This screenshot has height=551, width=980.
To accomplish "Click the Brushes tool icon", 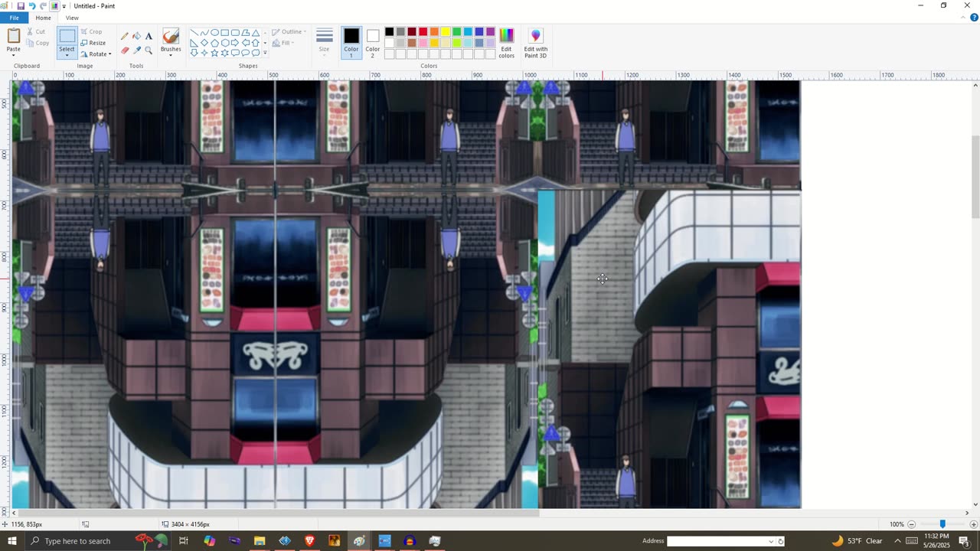I will click(171, 36).
